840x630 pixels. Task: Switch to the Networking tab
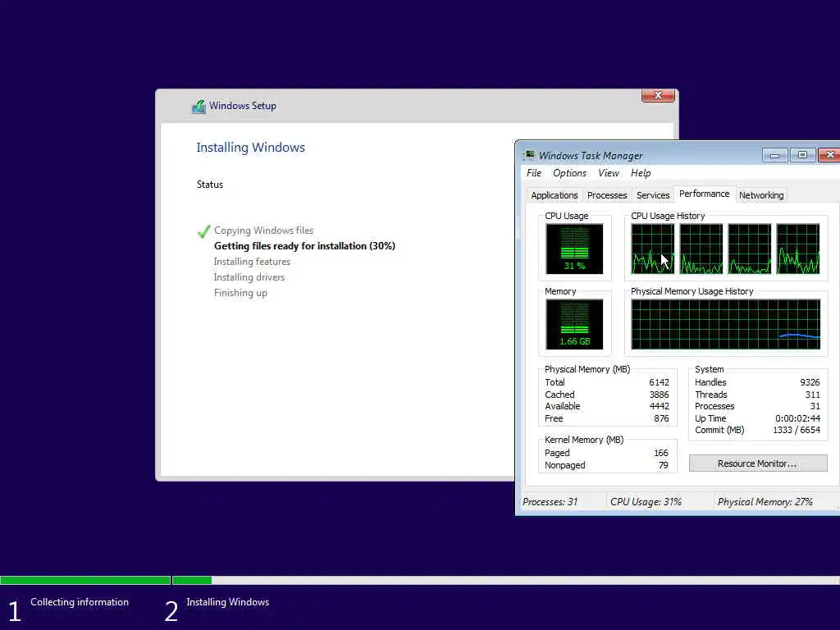coord(761,195)
